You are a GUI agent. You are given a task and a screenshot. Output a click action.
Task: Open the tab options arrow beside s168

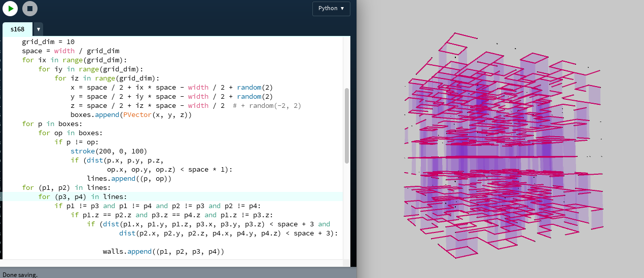(39, 29)
